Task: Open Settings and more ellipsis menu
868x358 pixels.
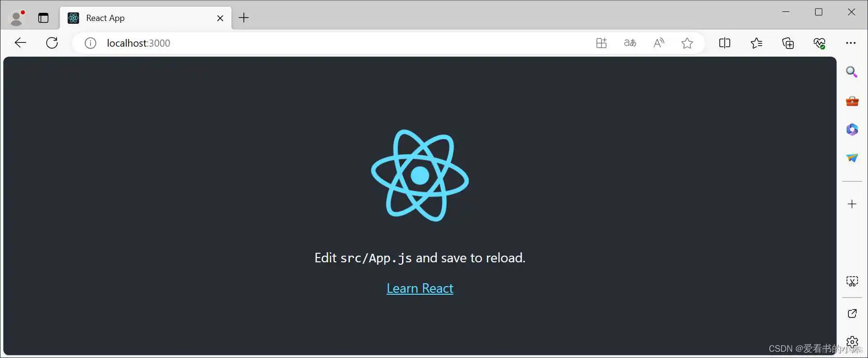Action: [851, 43]
